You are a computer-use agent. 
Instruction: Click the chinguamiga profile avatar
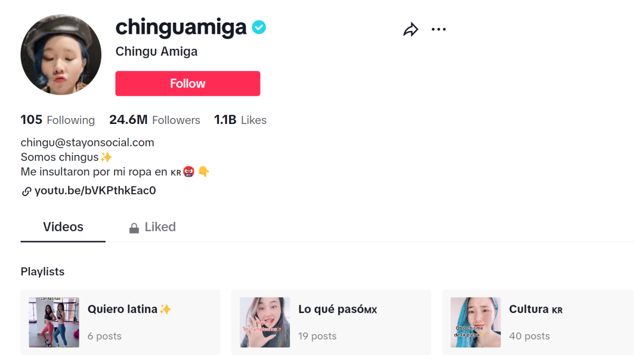pyautogui.click(x=61, y=55)
